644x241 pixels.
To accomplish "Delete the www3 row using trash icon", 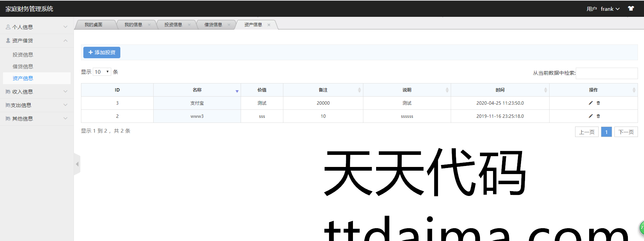I will tap(598, 116).
